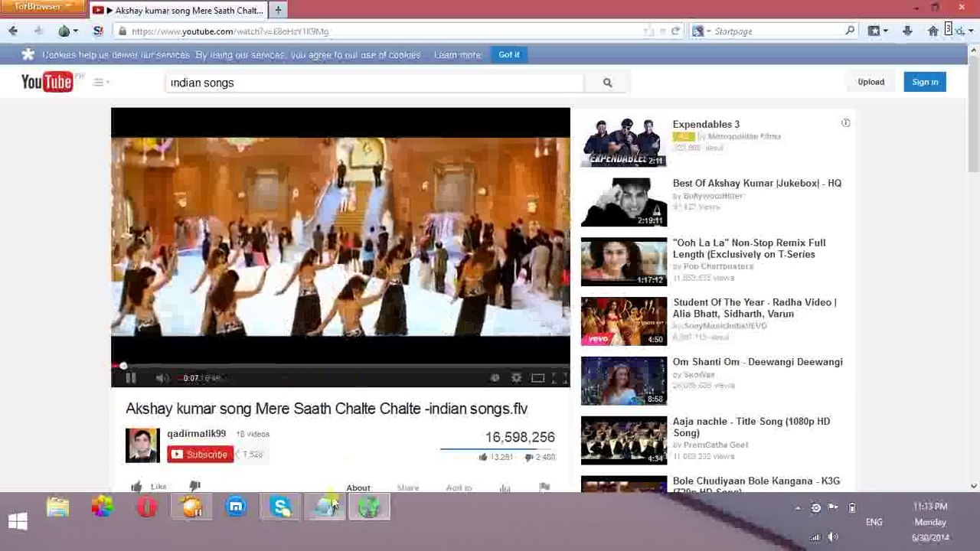Click the Sign in button
Image resolution: width=980 pixels, height=551 pixels.
(x=925, y=82)
